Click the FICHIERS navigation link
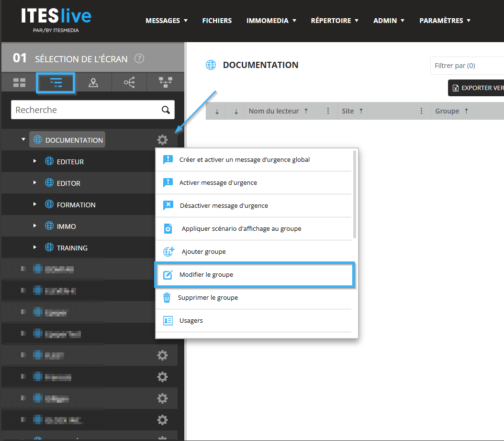The image size is (504, 441). (x=217, y=21)
